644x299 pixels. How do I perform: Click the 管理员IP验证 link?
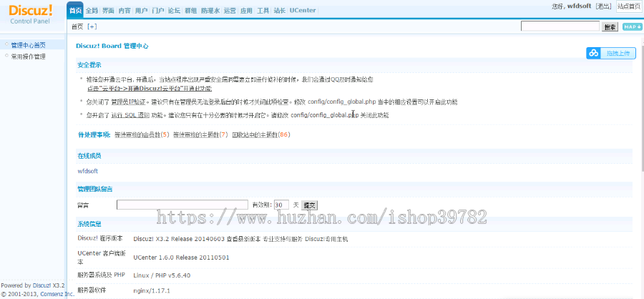click(129, 102)
